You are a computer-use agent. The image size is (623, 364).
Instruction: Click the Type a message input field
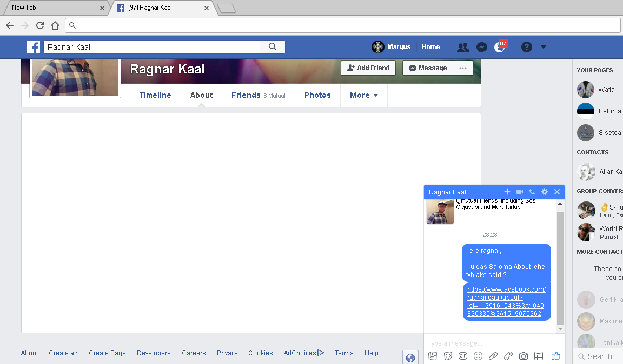(487, 343)
